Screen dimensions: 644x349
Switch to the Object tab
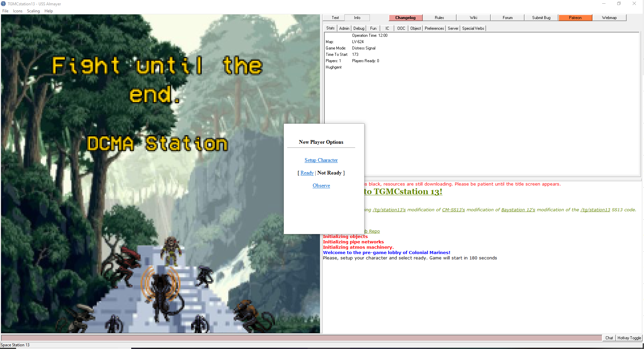click(415, 28)
